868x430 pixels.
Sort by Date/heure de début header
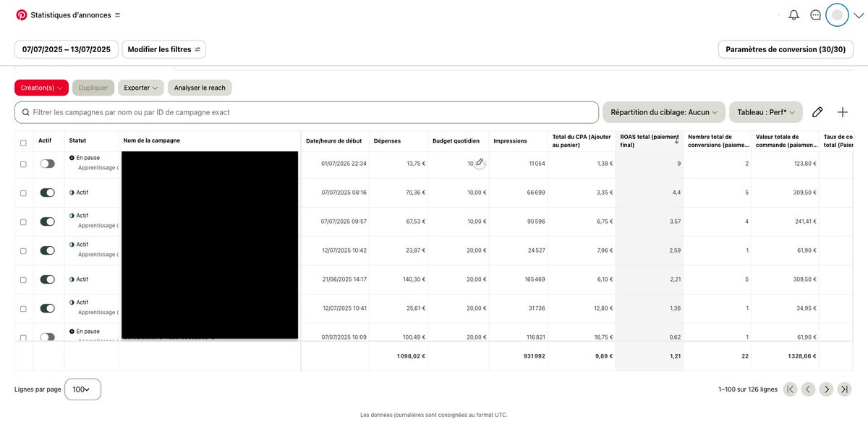pyautogui.click(x=333, y=140)
